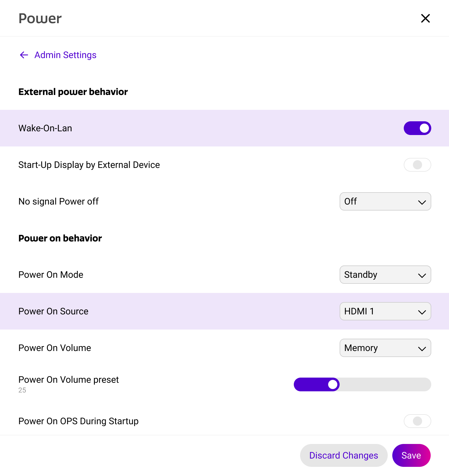Click the chevron beside HDMI 1

tap(422, 312)
